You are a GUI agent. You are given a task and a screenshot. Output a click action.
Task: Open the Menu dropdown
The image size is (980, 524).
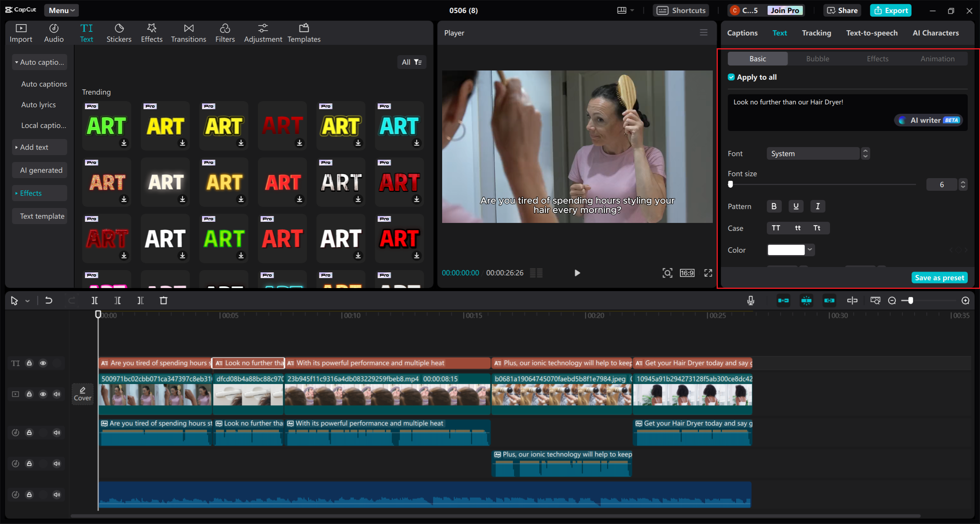click(x=61, y=10)
